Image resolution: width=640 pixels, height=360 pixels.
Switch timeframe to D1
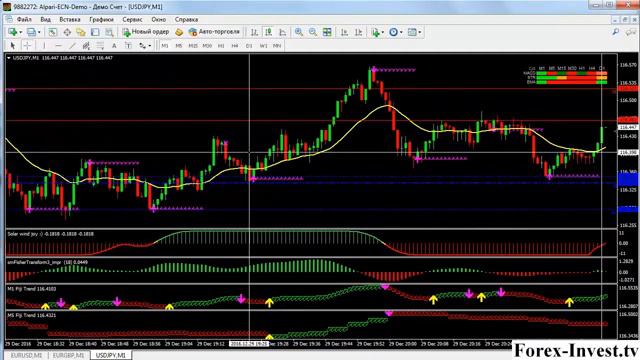click(249, 46)
